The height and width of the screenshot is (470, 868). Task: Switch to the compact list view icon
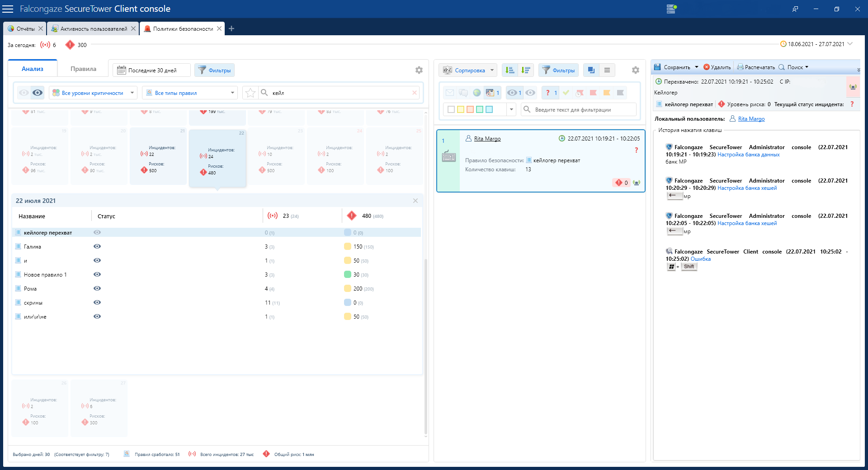point(607,70)
